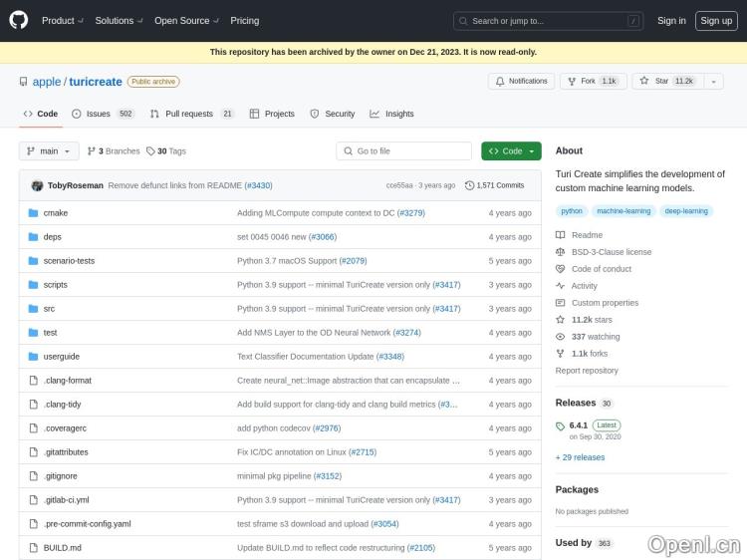Open the Pull requests tab
747x560 pixels.
click(x=191, y=114)
